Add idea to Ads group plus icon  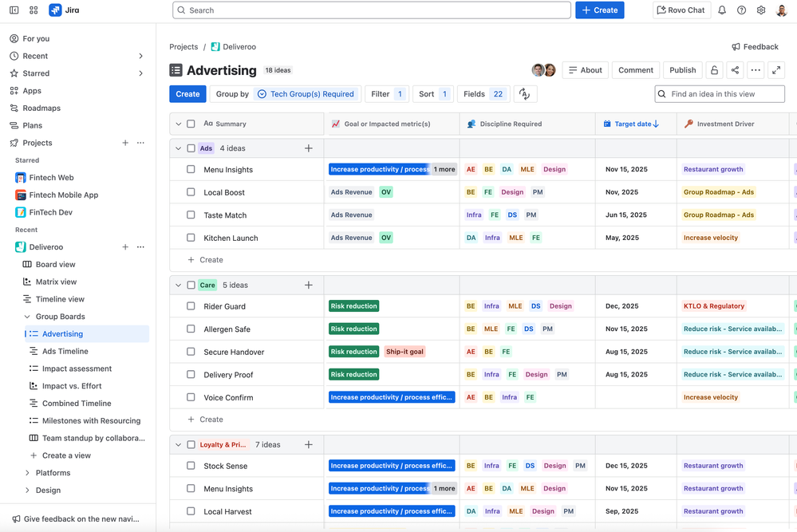[309, 148]
